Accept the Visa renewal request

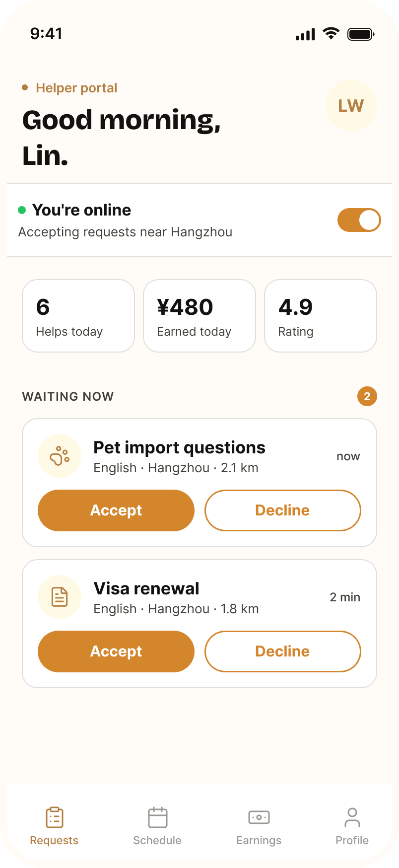pos(116,651)
